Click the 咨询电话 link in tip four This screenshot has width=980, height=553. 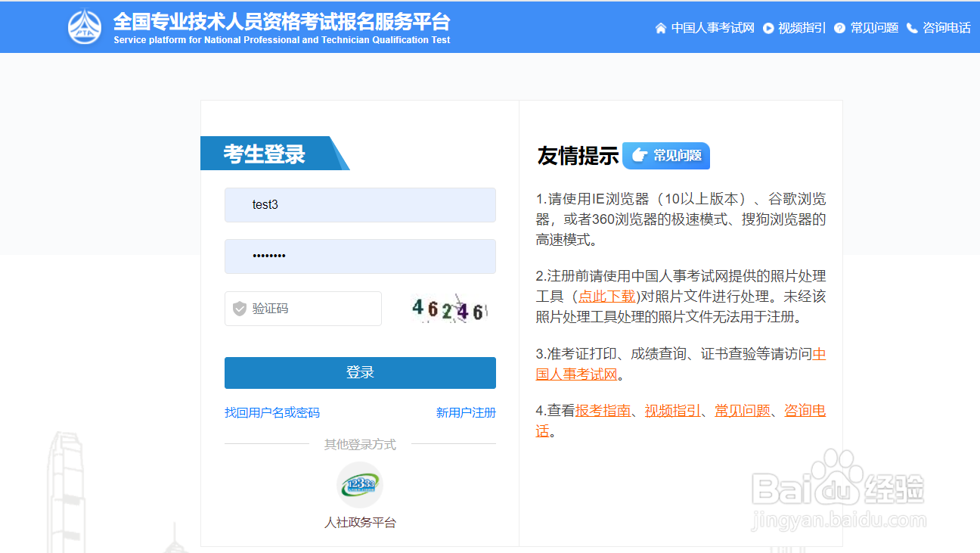804,409
